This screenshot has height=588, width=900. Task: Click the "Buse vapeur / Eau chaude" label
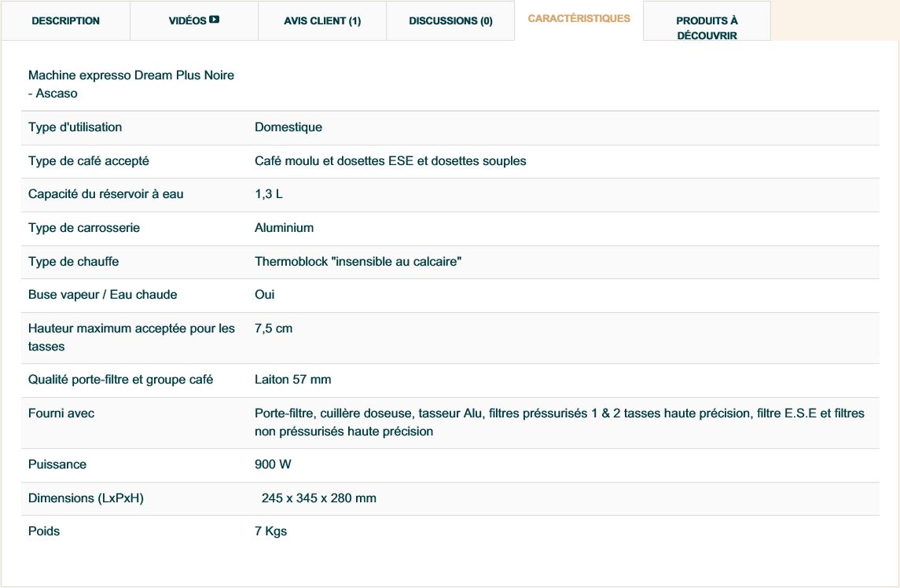103,295
